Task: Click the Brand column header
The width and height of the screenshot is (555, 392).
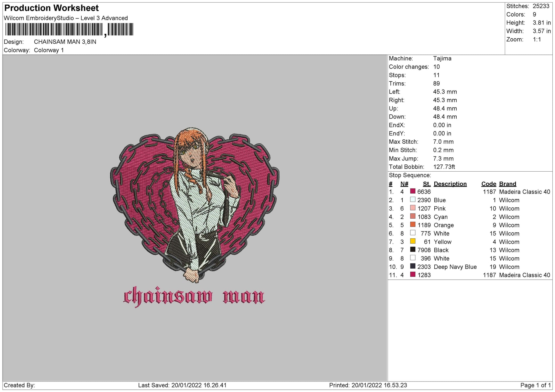Action: point(508,184)
